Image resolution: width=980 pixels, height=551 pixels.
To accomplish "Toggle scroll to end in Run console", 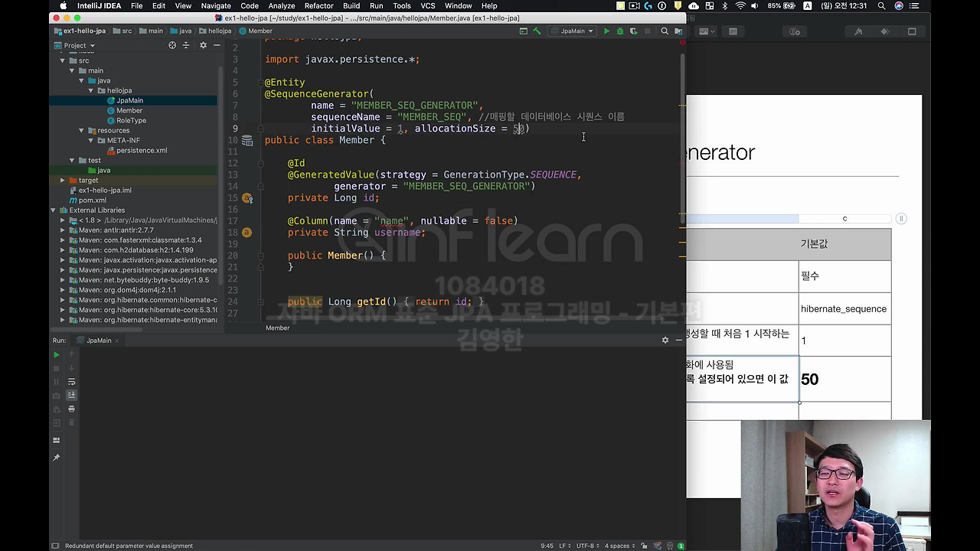I will tap(71, 396).
